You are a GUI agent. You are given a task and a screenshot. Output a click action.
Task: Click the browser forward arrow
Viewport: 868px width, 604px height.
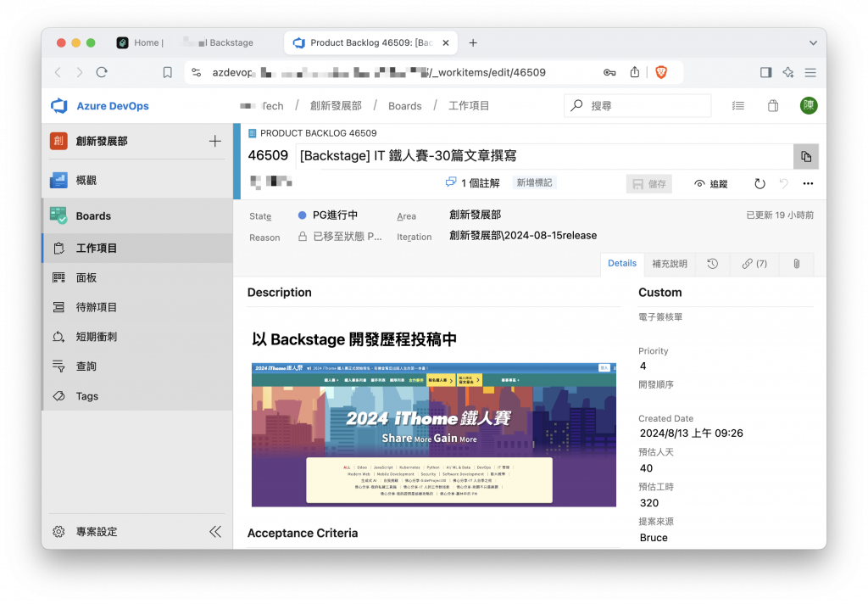tap(80, 73)
